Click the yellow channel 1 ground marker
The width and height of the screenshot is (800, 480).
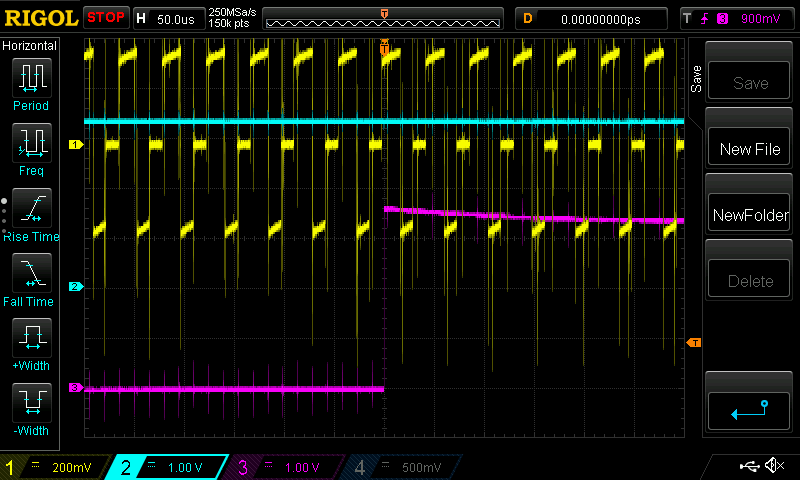click(x=76, y=145)
